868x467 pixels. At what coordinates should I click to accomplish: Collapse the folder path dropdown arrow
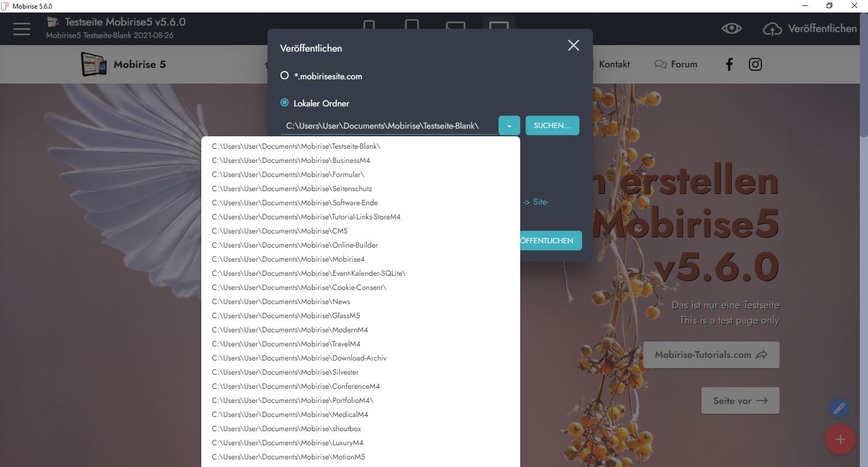tap(509, 126)
